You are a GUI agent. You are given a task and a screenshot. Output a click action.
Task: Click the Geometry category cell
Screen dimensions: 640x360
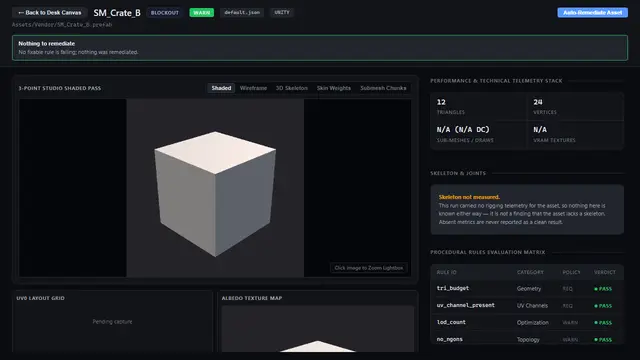point(529,289)
